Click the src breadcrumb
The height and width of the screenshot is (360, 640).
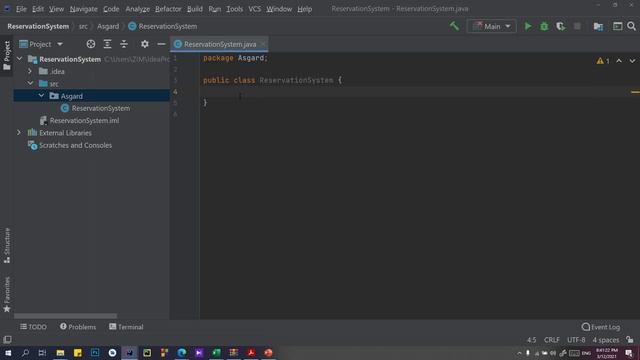pos(83,26)
